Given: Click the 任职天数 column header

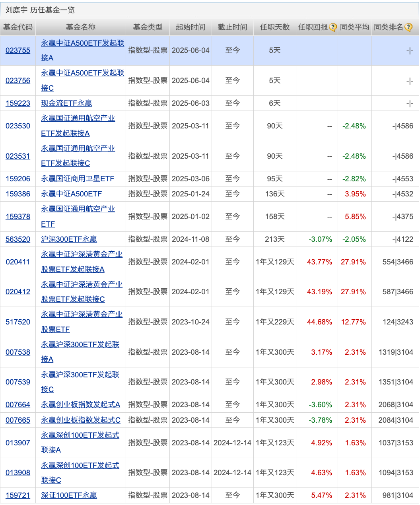Looking at the screenshot, I should [x=275, y=27].
